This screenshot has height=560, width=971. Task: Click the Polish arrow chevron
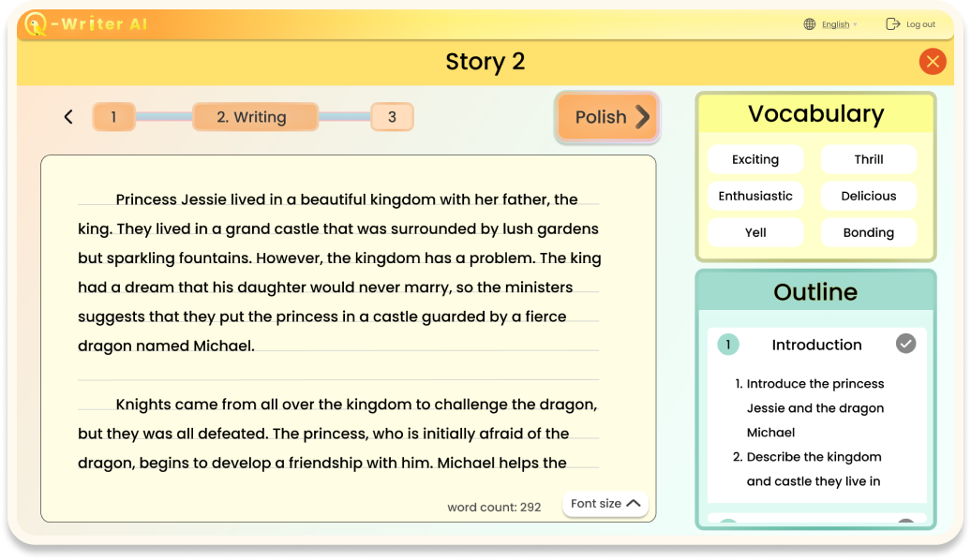tap(643, 117)
